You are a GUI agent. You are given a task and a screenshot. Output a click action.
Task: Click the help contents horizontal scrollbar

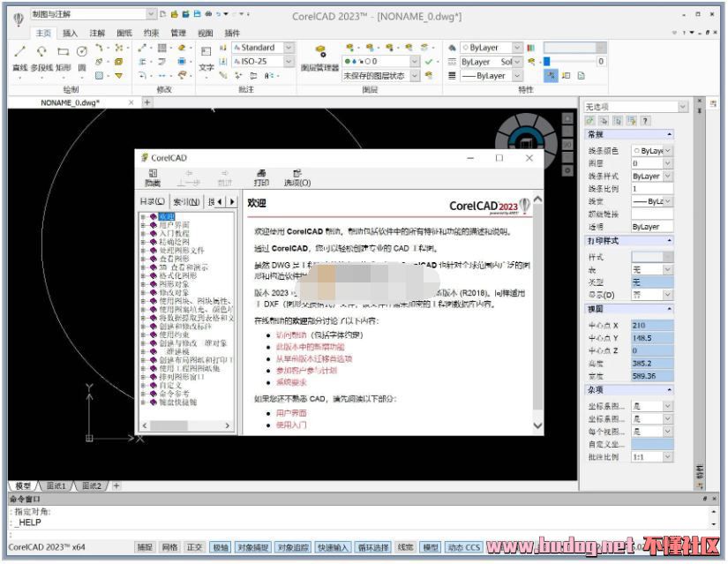[185, 425]
